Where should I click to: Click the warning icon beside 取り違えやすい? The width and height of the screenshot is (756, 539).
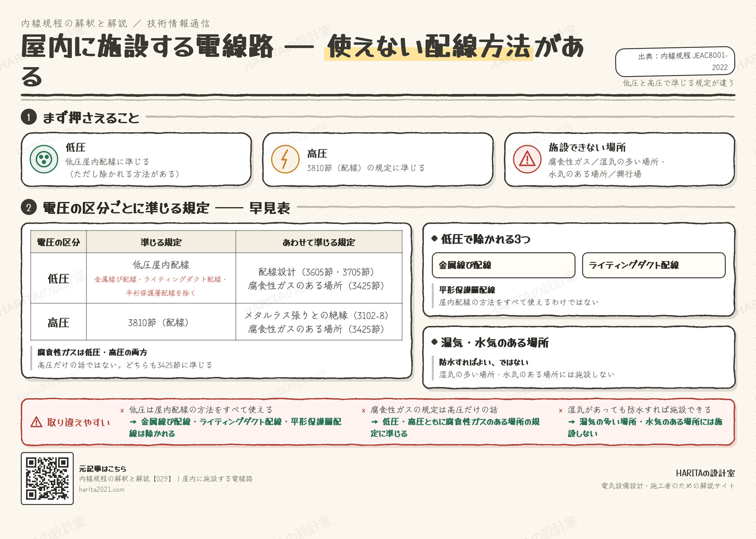pos(37,422)
